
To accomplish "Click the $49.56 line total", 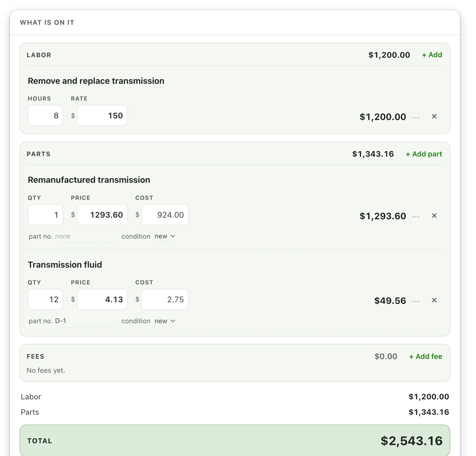I will click(x=390, y=301).
